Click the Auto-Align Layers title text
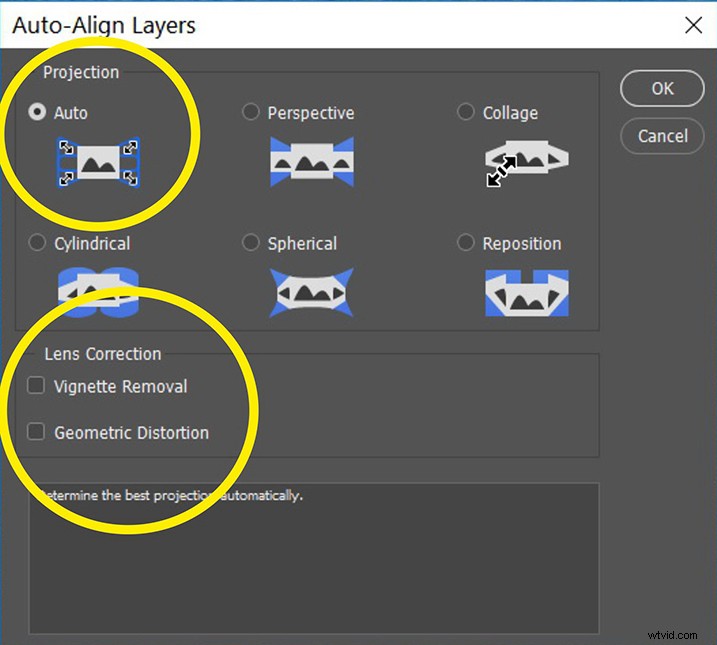The height and width of the screenshot is (645, 717). coord(104,26)
